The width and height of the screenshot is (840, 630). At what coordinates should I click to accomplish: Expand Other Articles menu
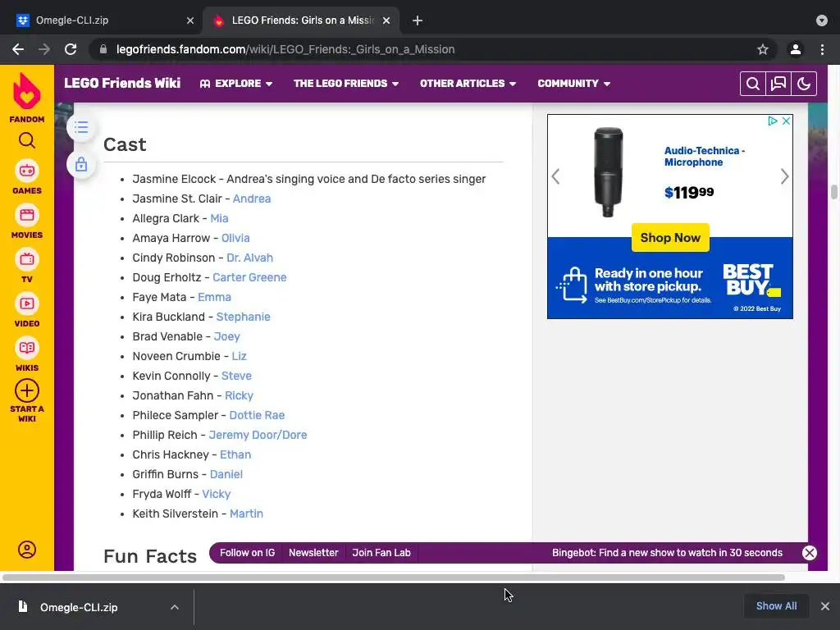[468, 84]
